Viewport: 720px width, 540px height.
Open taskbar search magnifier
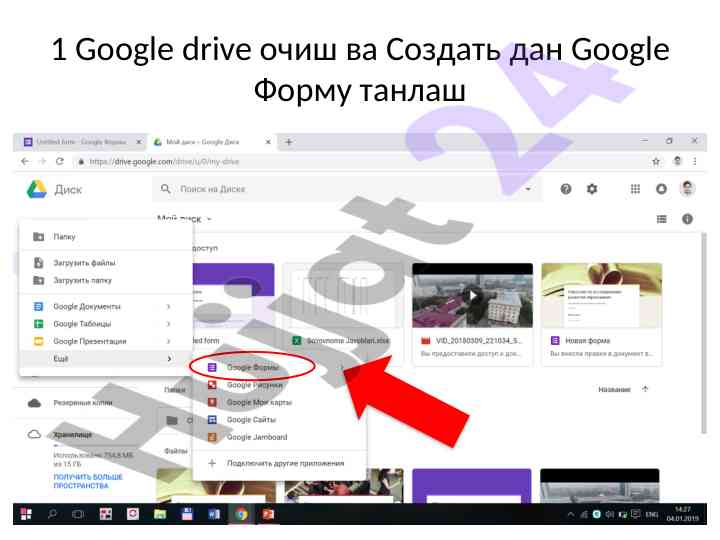click(52, 514)
